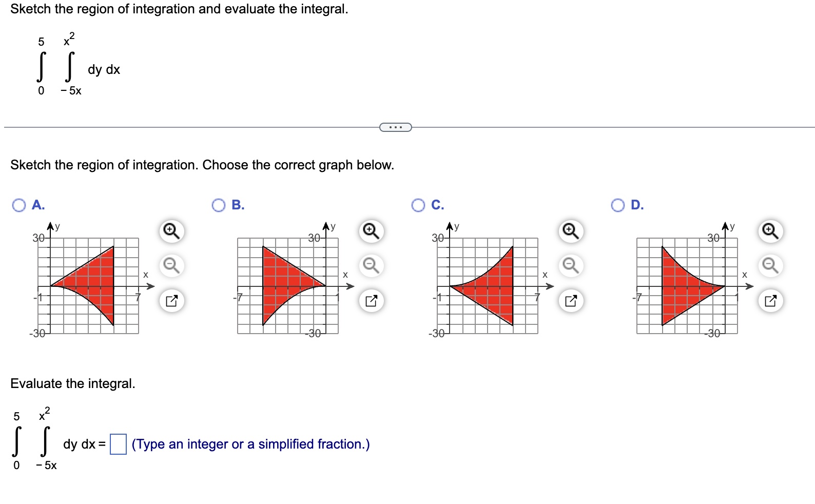Click the integral answer input box
815x504 pixels.
tap(118, 444)
